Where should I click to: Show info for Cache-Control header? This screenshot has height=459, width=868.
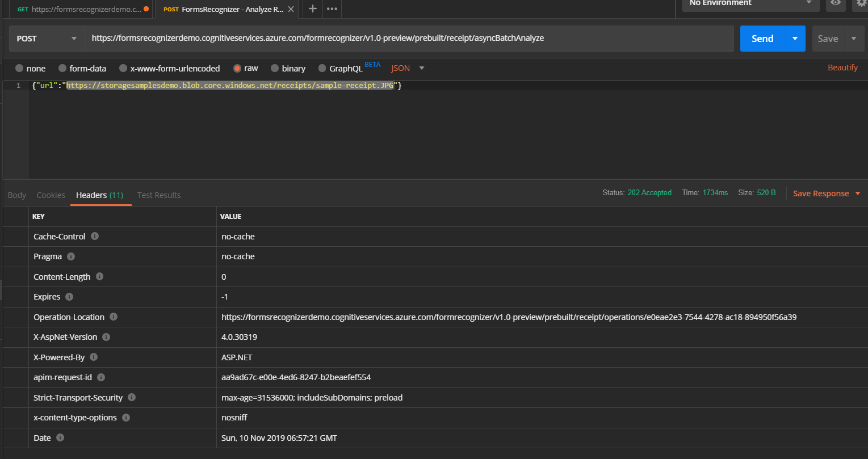pos(95,236)
